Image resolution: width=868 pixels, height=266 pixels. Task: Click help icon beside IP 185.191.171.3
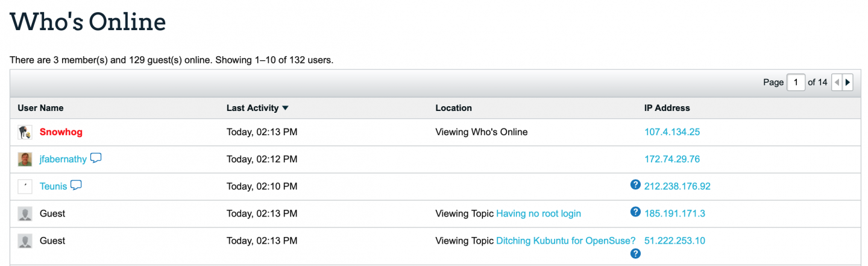[x=635, y=212]
